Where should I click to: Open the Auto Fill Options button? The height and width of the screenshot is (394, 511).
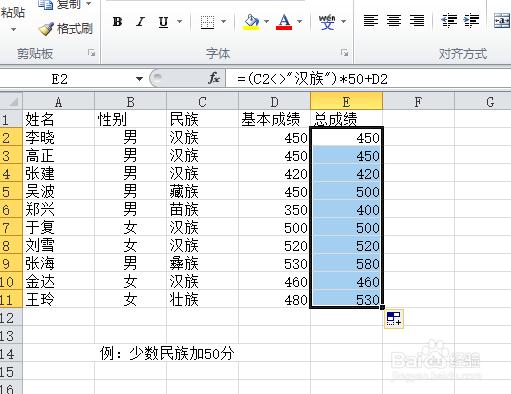(394, 319)
